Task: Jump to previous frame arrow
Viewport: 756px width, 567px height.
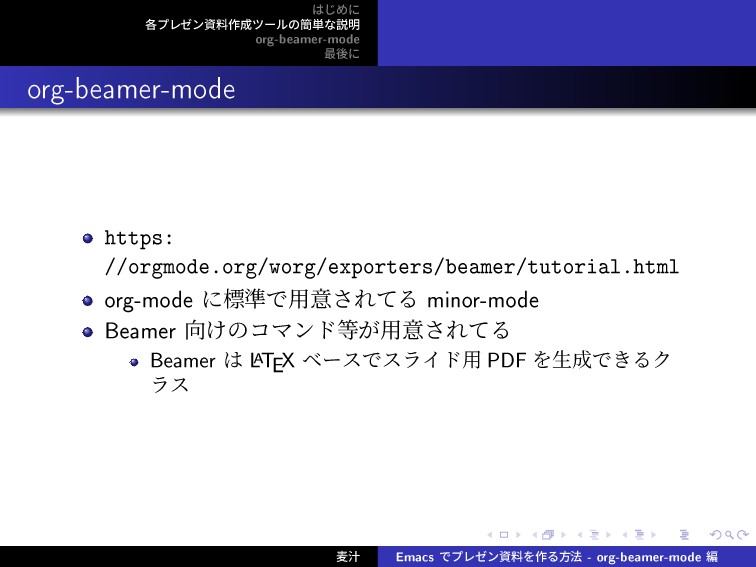Action: 535,535
